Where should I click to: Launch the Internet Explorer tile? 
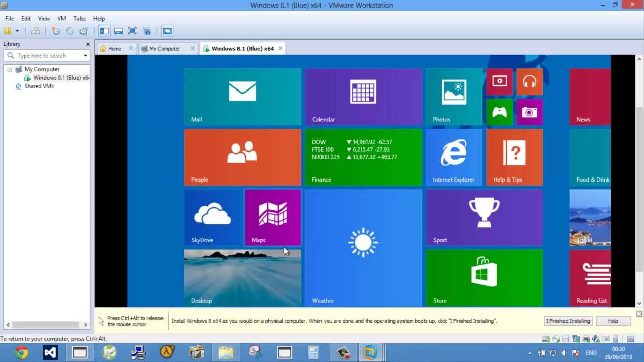pyautogui.click(x=454, y=157)
